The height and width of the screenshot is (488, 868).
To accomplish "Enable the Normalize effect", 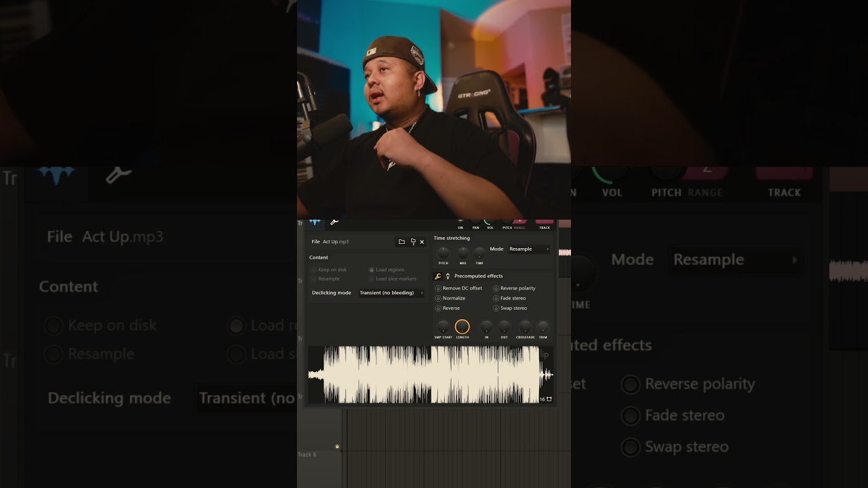I will [451, 298].
